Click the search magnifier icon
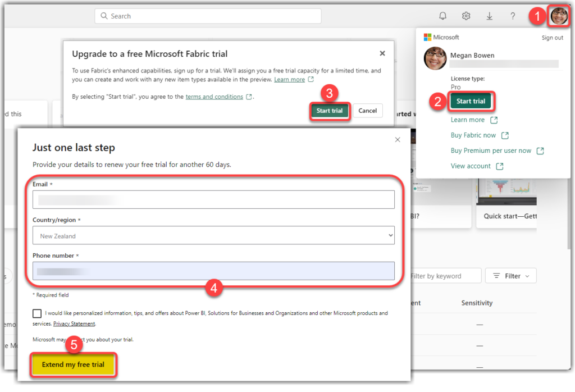Viewport: 575px width, 392px height. (x=104, y=16)
